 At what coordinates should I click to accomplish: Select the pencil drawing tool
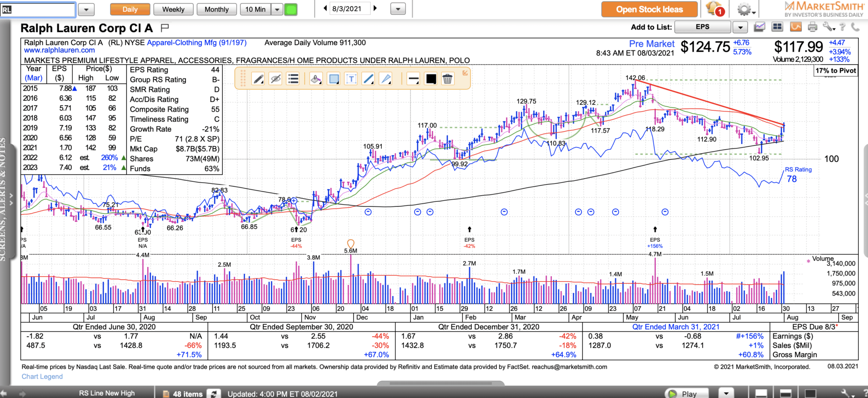pyautogui.click(x=259, y=79)
